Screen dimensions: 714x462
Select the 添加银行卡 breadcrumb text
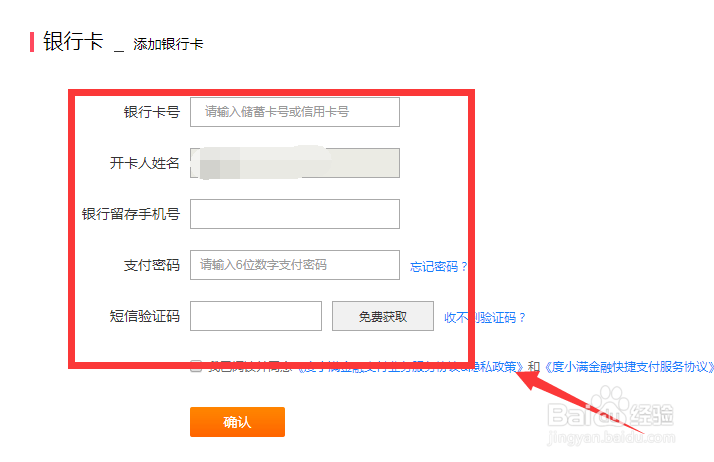[x=168, y=44]
